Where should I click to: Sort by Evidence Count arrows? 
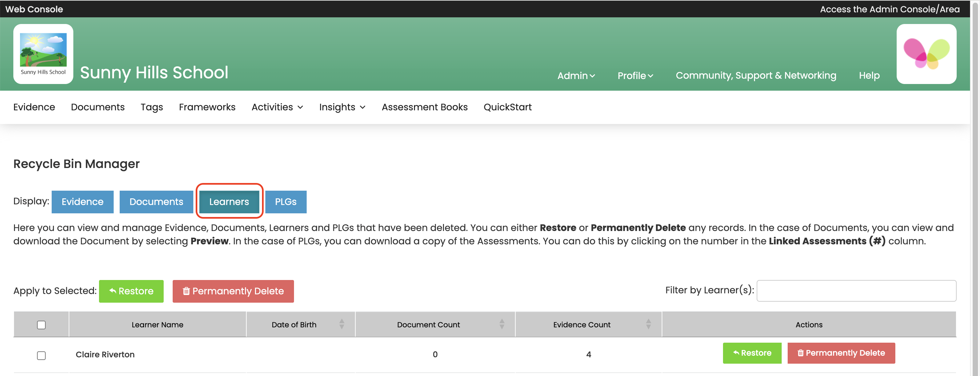tap(648, 324)
